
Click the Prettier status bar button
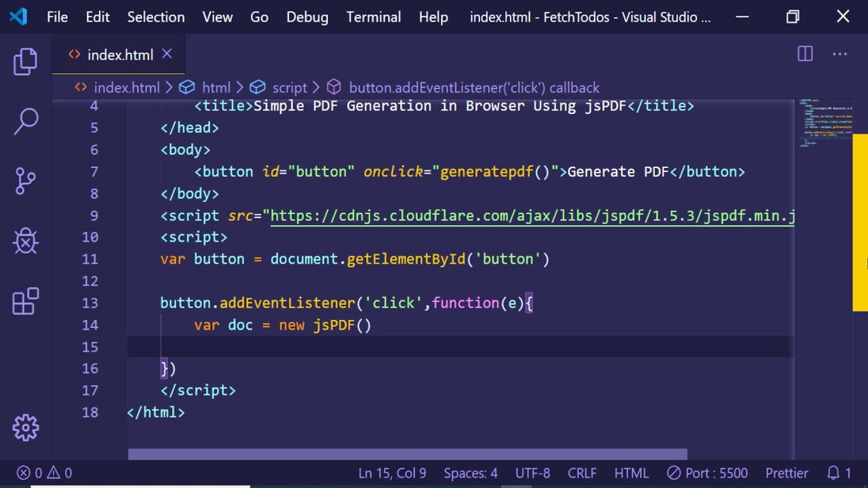point(787,473)
